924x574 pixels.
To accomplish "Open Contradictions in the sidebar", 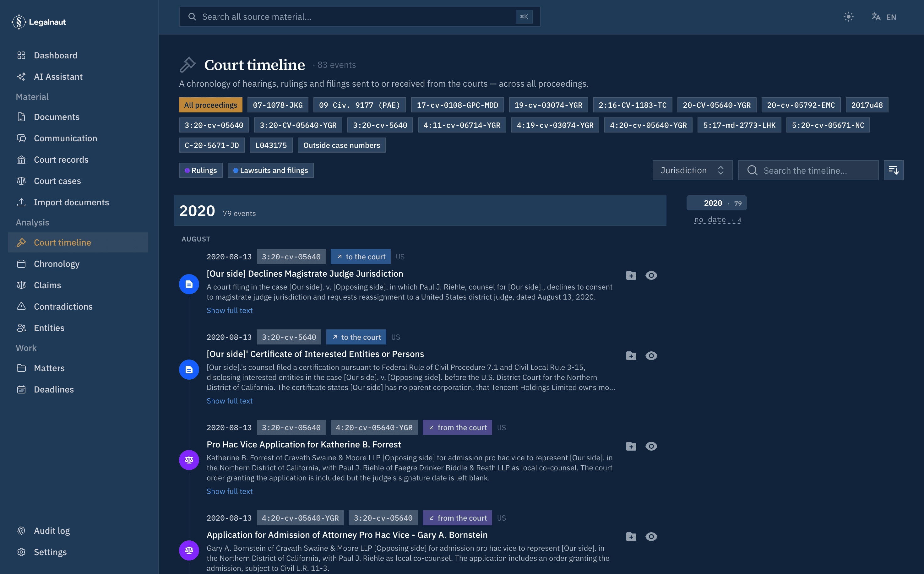I will [x=78, y=306].
